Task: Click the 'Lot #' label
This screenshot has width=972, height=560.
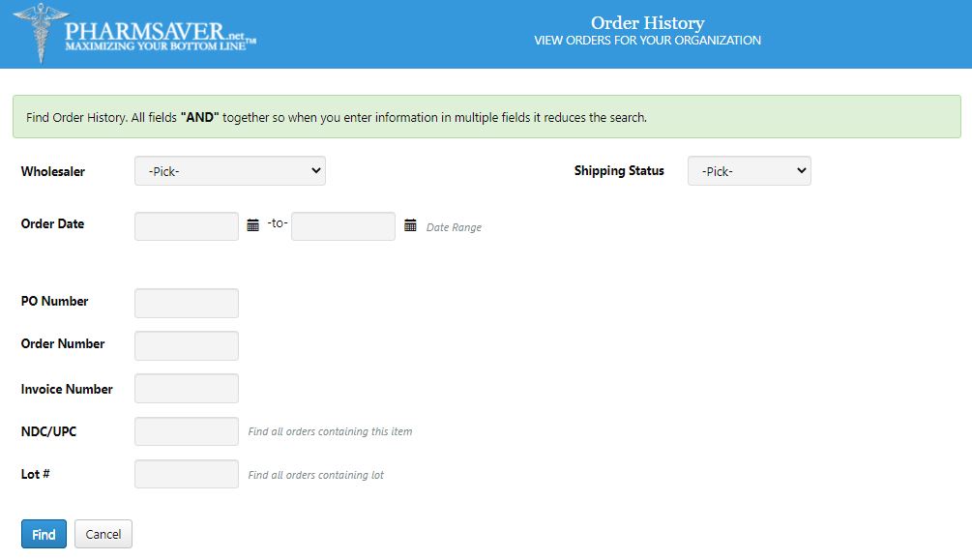Action: point(36,474)
